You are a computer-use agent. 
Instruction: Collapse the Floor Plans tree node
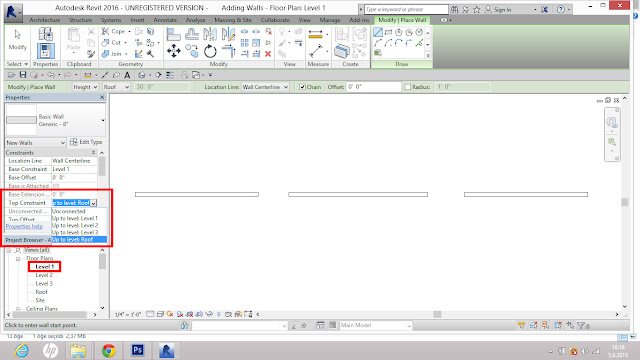point(18,259)
